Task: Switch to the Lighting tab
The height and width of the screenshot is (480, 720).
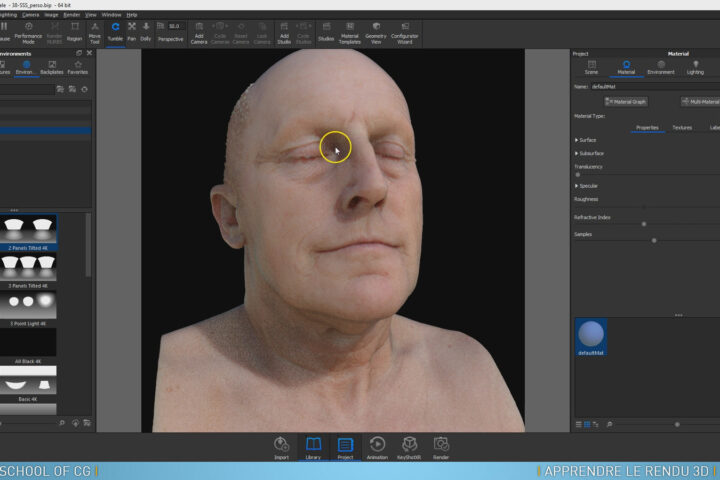Action: (x=695, y=68)
